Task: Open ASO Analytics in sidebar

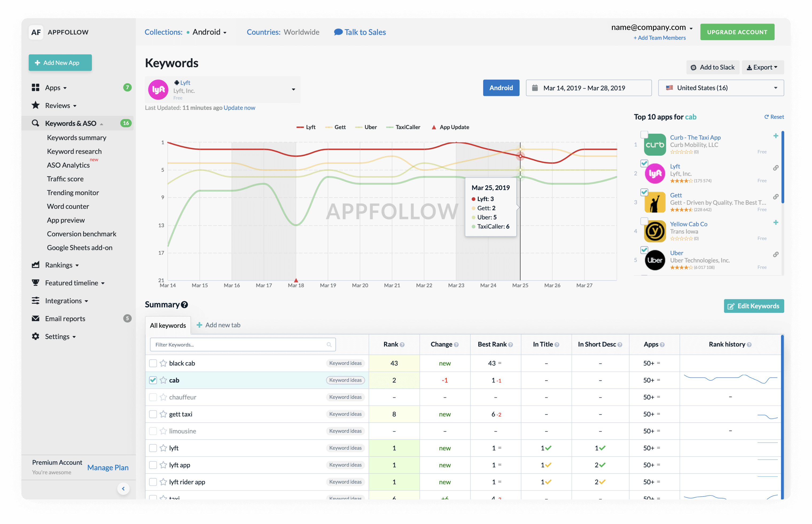Action: (68, 165)
